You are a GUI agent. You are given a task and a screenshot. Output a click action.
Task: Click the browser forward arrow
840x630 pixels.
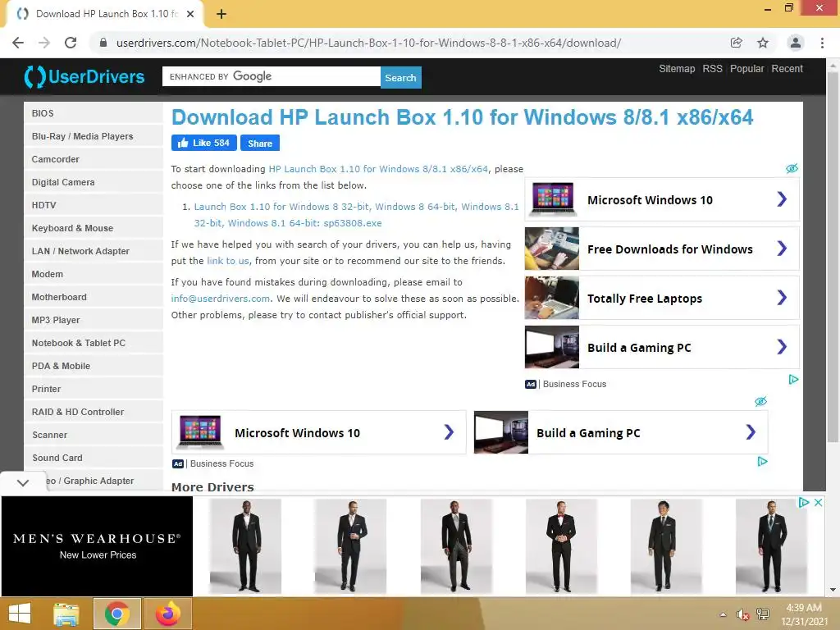point(44,43)
